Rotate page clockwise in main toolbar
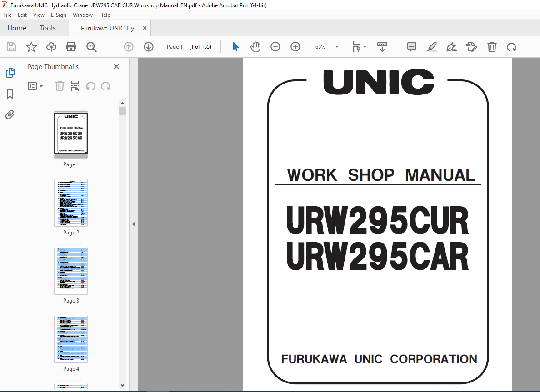540x392 pixels. coord(511,47)
